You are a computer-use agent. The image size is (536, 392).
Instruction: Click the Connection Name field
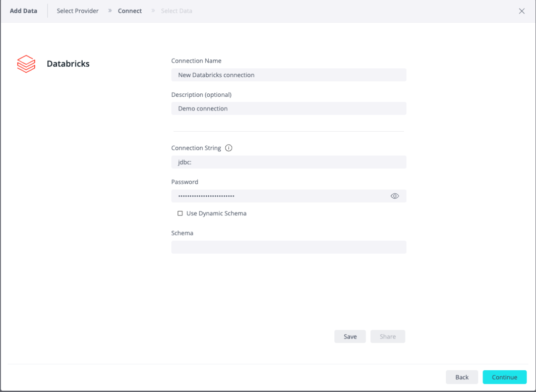click(289, 75)
